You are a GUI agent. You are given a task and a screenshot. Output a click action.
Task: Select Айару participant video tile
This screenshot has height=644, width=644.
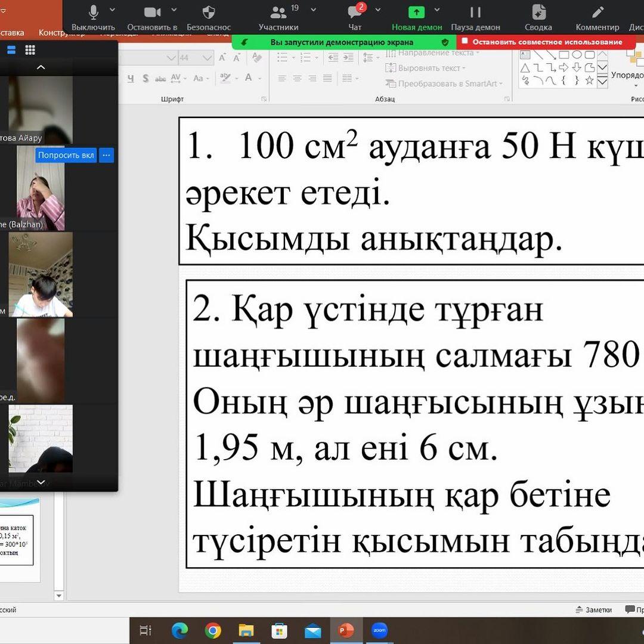tap(41, 110)
